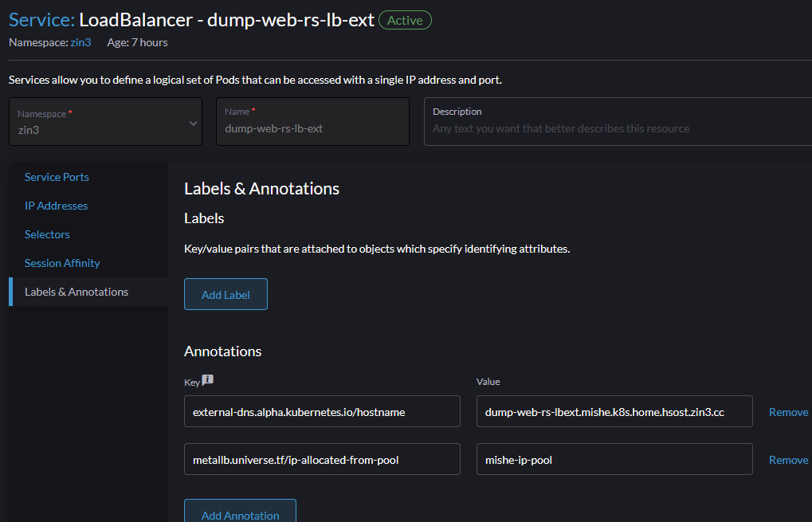Open the Namespace dropdown
This screenshot has width=812, height=522.
pos(105,122)
